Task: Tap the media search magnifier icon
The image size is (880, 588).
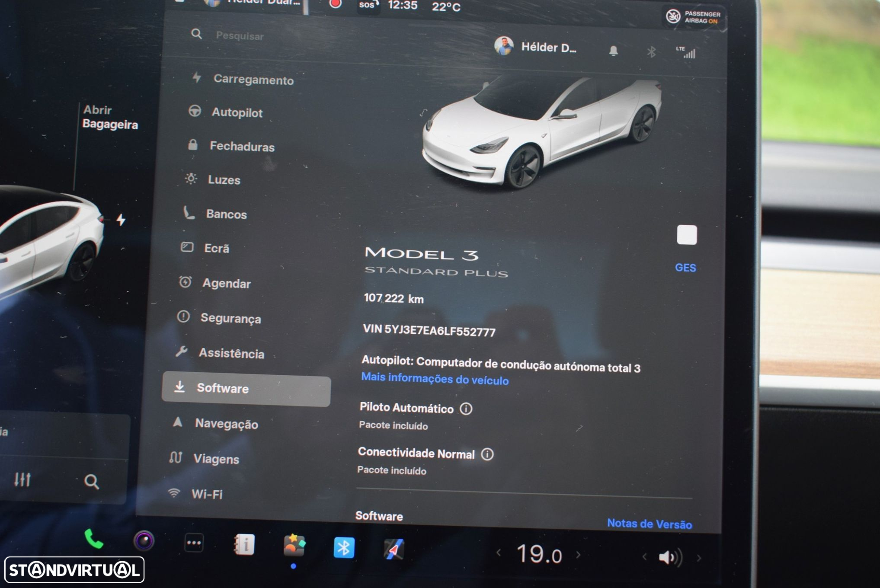Action: 91,481
